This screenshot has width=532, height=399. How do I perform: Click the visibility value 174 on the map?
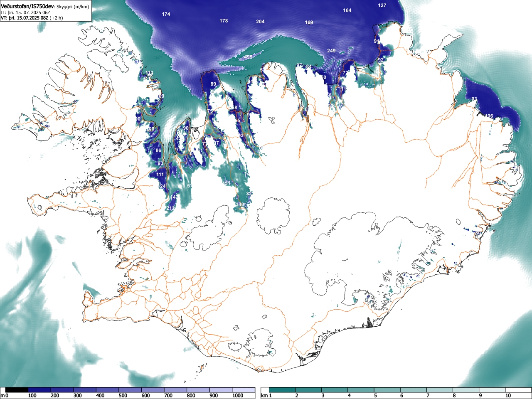166,14
